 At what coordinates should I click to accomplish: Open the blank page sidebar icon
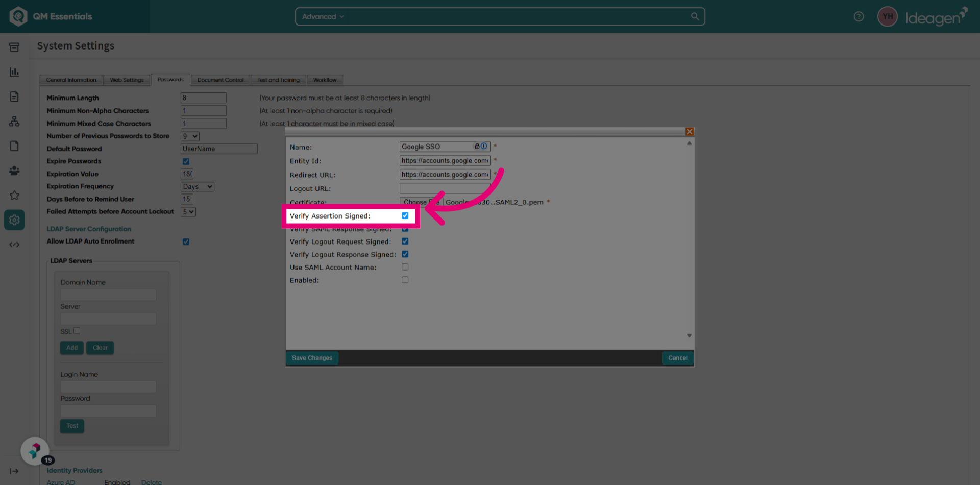(14, 146)
